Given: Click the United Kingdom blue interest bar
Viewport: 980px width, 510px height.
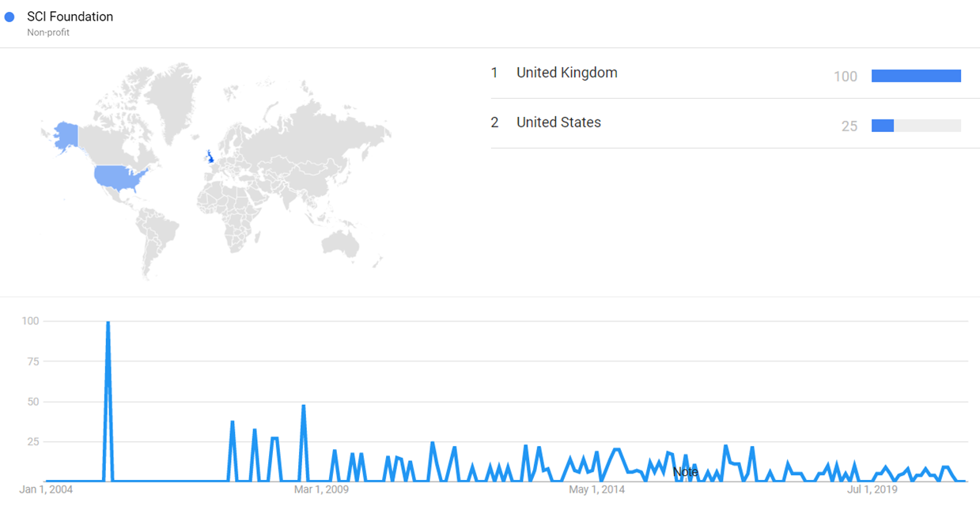Looking at the screenshot, I should coord(916,76).
